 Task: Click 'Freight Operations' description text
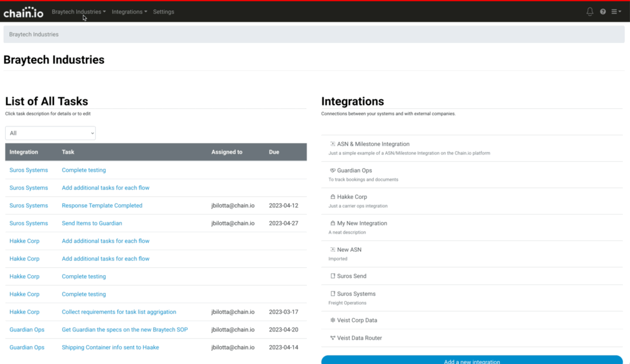(347, 303)
